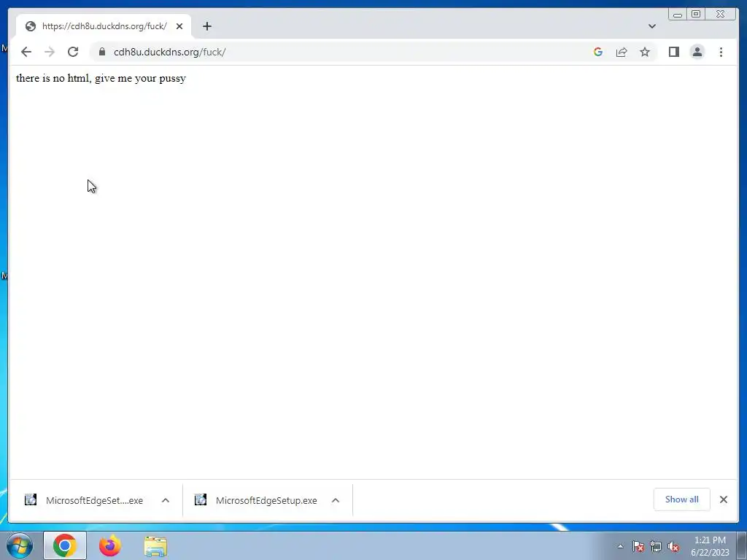
Task: Click the Chrome taskbar icon
Action: point(65,545)
